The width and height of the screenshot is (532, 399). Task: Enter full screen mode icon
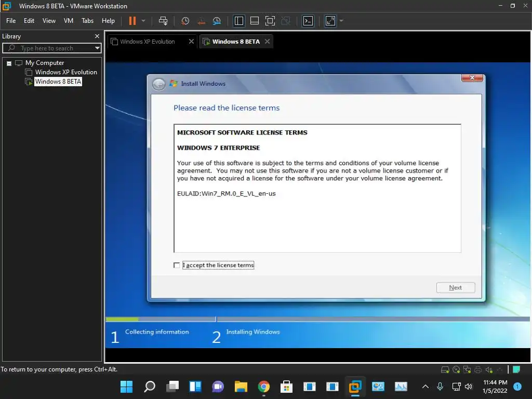tap(270, 21)
